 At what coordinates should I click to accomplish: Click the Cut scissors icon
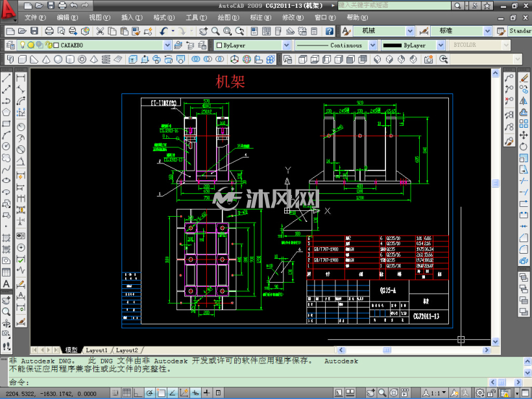tap(100, 31)
